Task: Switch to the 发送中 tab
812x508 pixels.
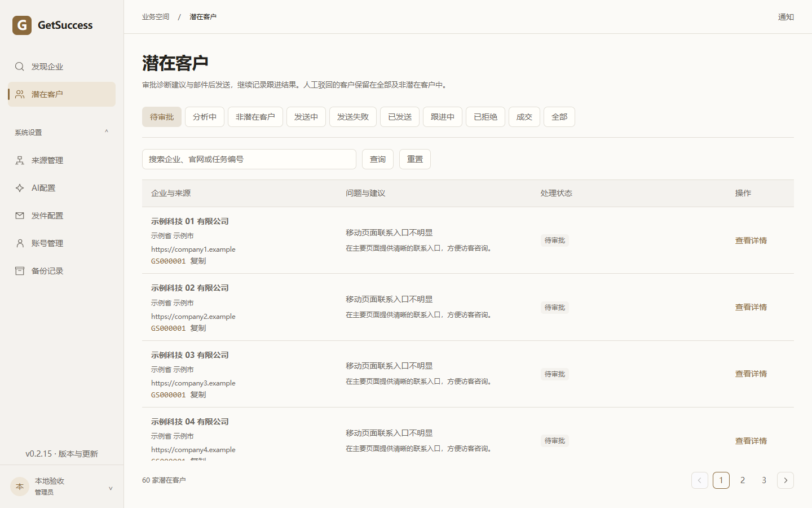Action: point(306,117)
